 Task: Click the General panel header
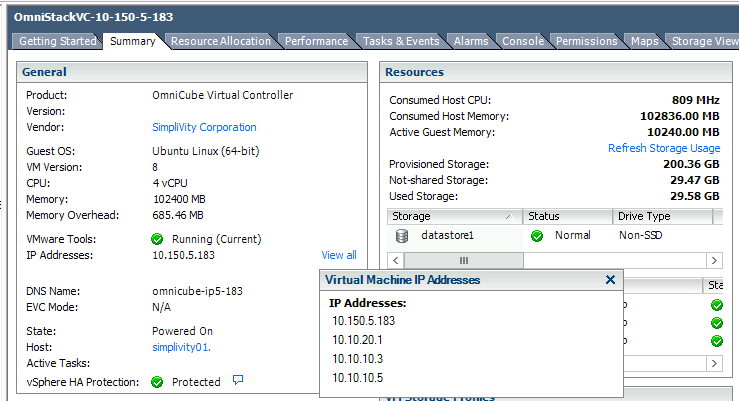coord(192,72)
